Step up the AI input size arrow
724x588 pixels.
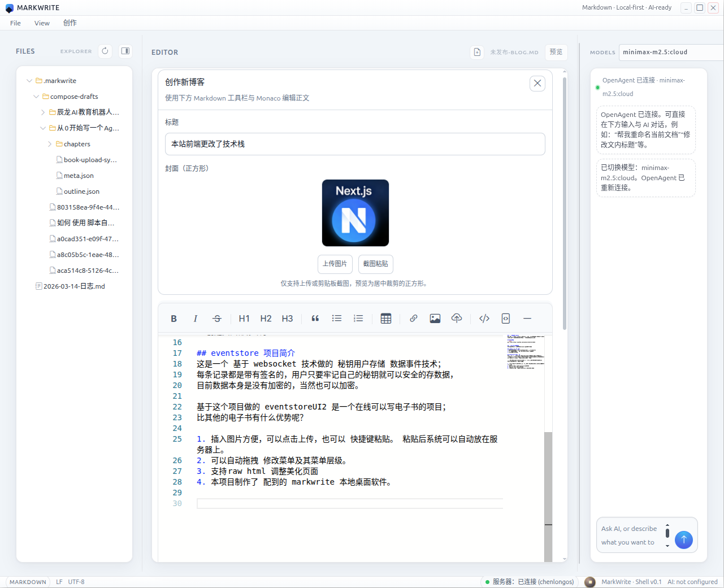point(667,525)
